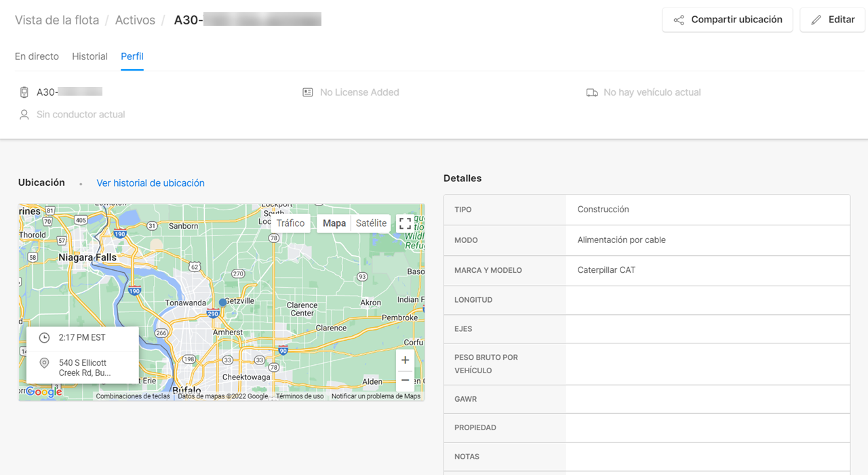Enable Tráfico layer on map
The image size is (868, 475).
[290, 223]
